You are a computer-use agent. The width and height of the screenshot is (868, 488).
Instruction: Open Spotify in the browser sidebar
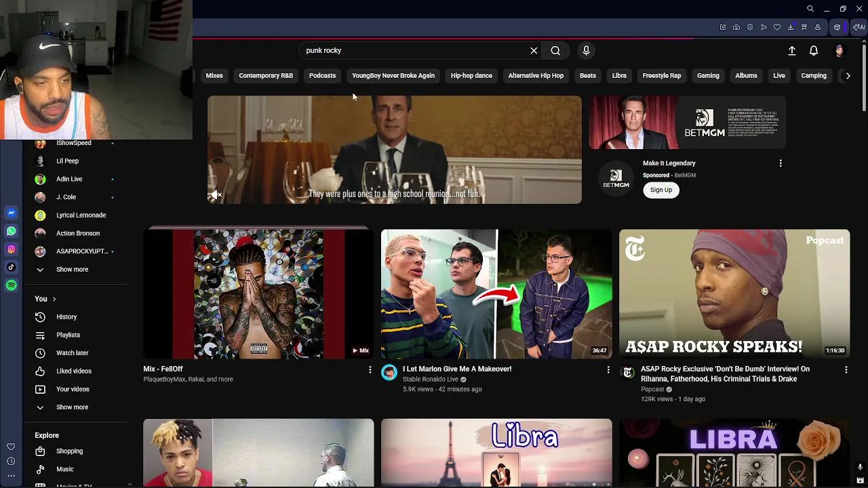point(12,285)
